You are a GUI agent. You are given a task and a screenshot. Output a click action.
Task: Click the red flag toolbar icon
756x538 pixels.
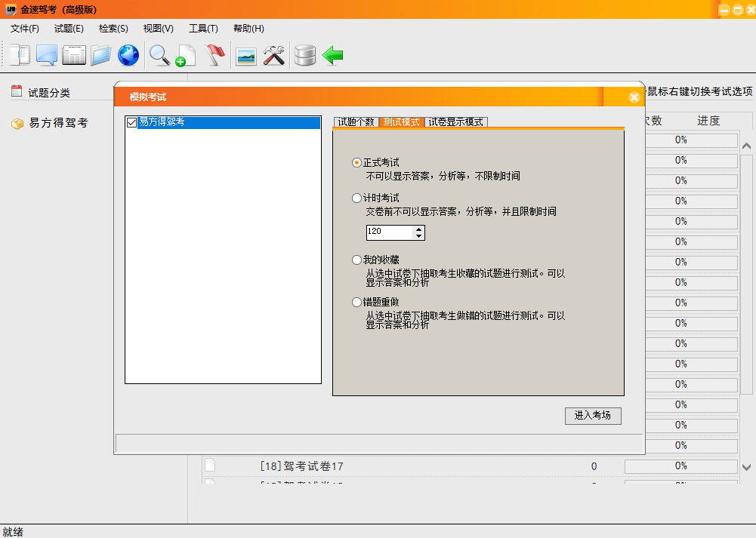pyautogui.click(x=214, y=55)
